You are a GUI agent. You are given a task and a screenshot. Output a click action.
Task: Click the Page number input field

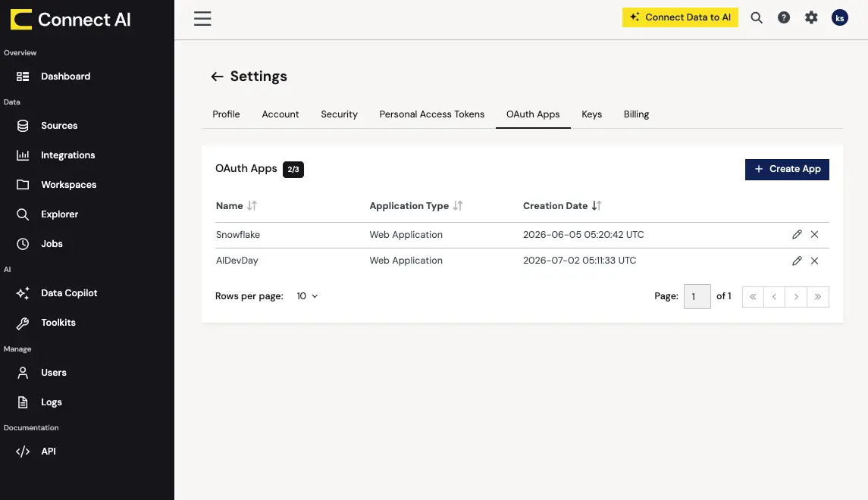tap(697, 296)
